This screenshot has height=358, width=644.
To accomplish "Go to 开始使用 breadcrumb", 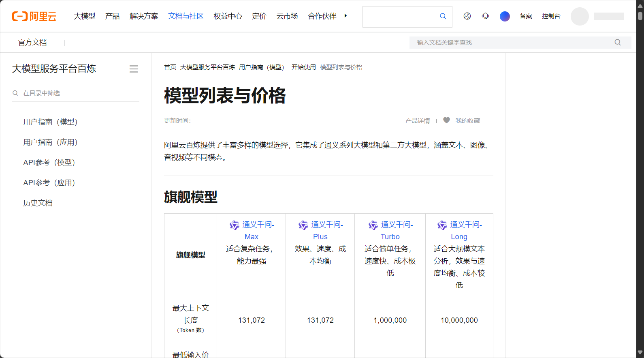I will pyautogui.click(x=304, y=67).
